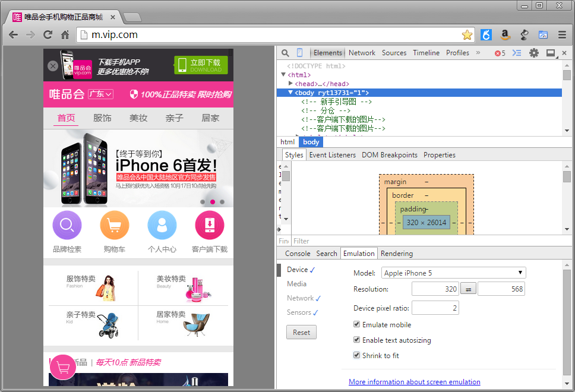Open 居家特卖 Home tile

click(184, 324)
